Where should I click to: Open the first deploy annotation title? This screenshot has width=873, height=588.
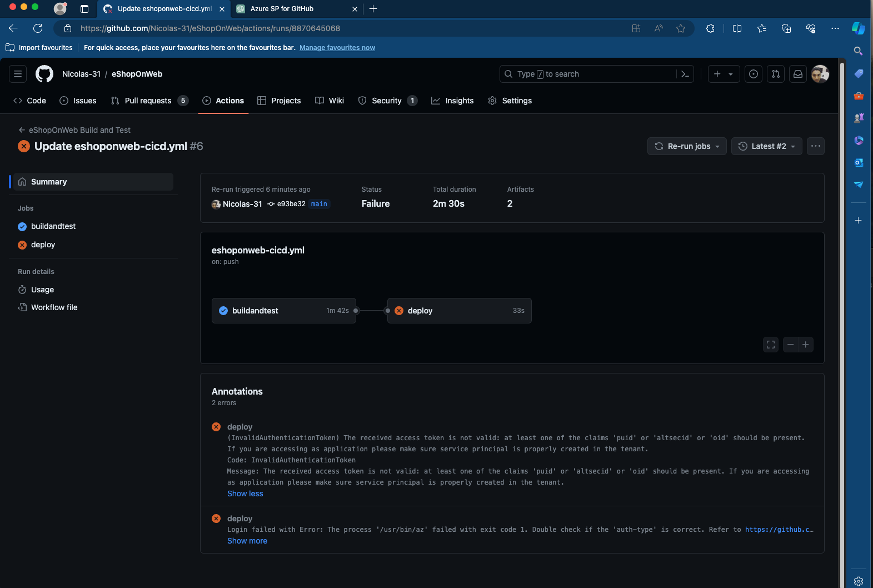click(x=240, y=427)
